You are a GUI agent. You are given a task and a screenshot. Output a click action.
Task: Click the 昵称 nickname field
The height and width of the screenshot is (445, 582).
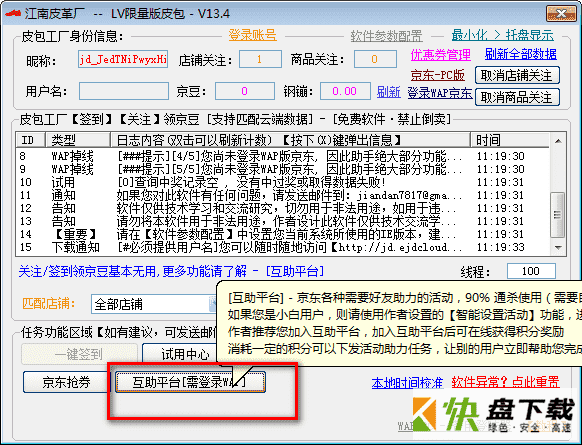coord(123,59)
